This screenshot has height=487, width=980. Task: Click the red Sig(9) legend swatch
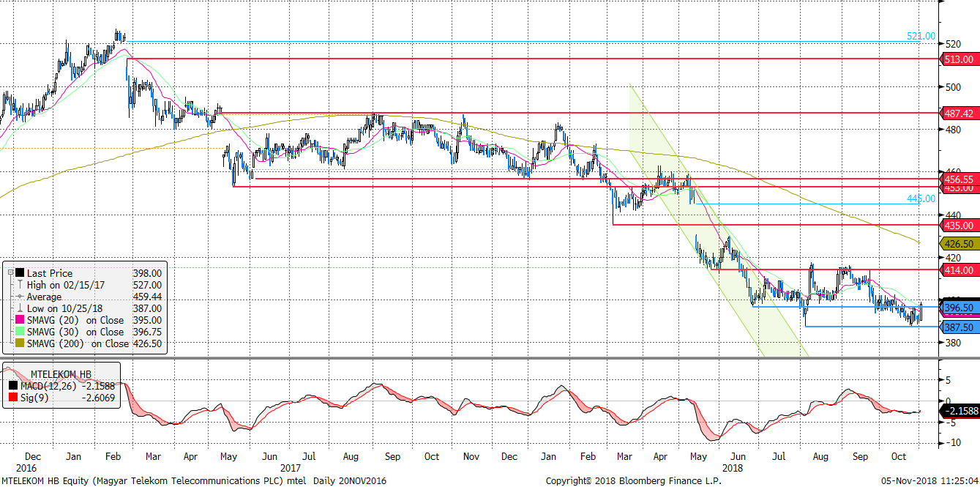tap(12, 396)
